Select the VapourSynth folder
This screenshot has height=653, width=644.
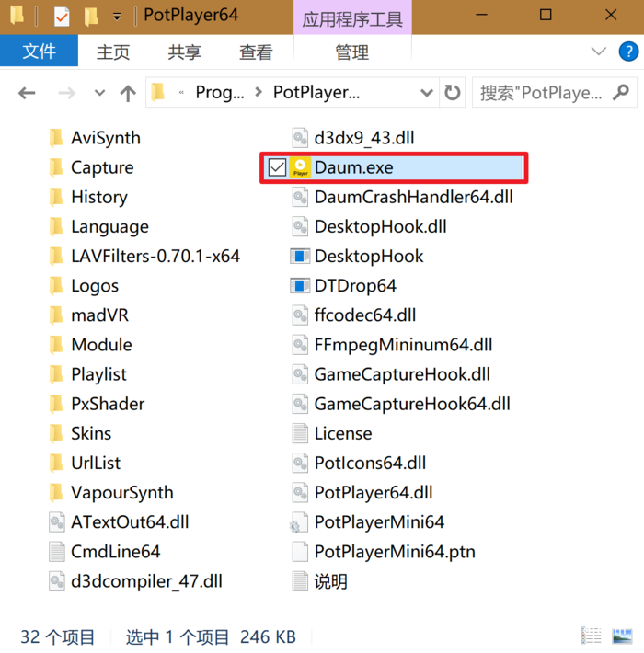tap(111, 493)
